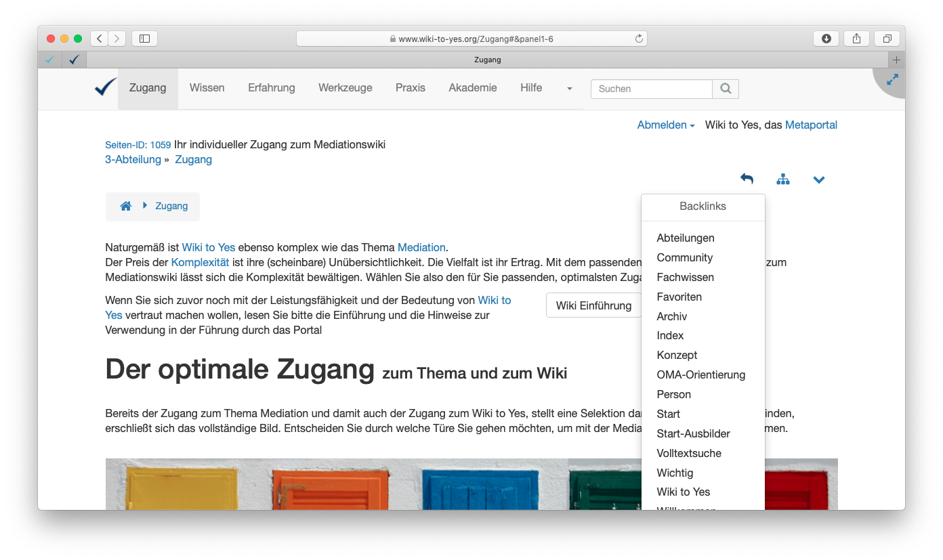
Task: Open the Wissen menu item
Action: pos(207,88)
